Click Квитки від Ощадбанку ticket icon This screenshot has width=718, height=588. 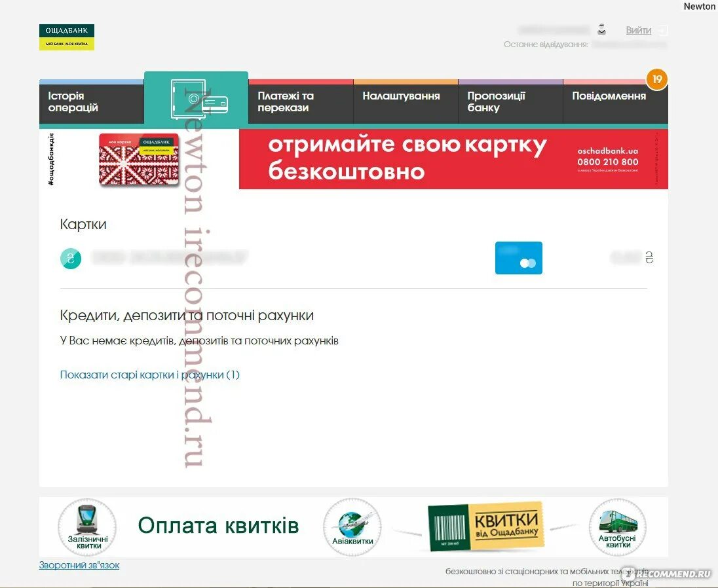(x=486, y=526)
